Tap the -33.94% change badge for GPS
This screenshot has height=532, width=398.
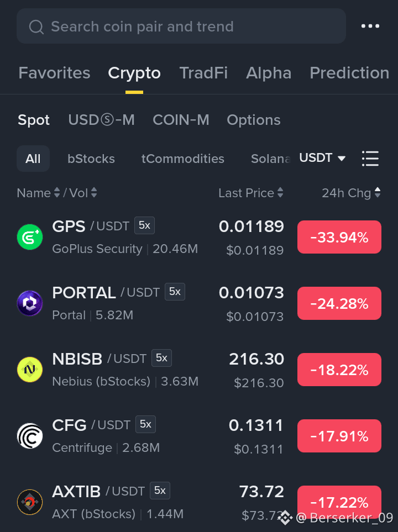point(339,237)
